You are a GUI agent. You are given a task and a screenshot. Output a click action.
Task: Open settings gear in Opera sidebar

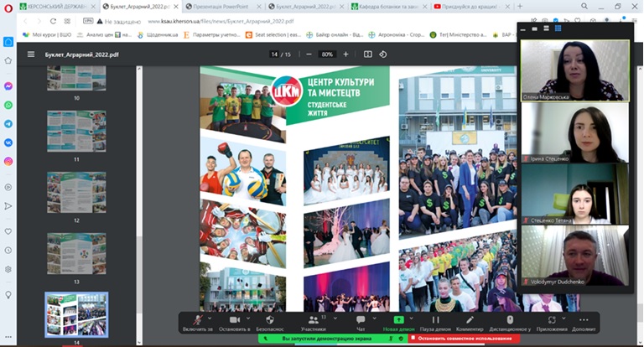8,269
